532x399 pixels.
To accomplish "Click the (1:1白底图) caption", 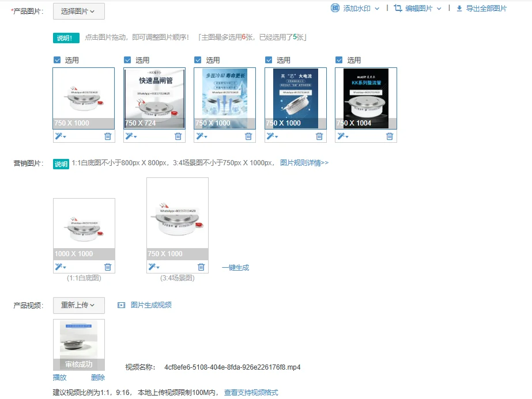I will point(84,278).
